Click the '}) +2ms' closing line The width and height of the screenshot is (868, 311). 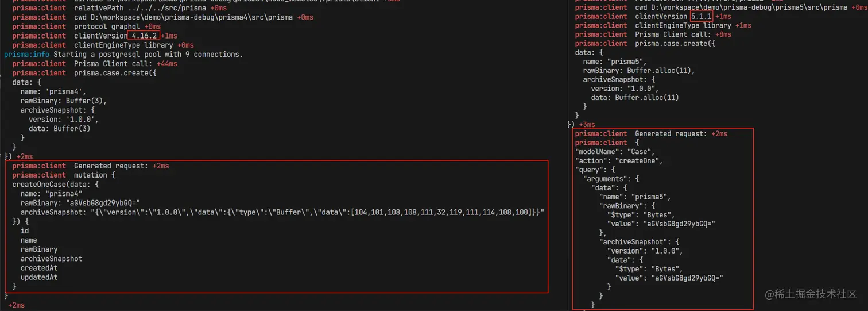coord(18,156)
